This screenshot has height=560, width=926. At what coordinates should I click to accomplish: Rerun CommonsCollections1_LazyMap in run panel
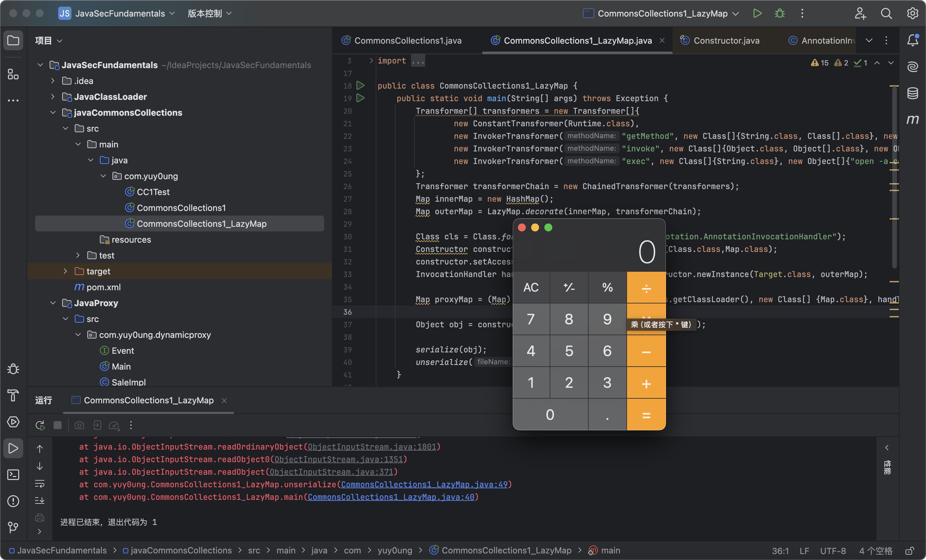point(40,425)
